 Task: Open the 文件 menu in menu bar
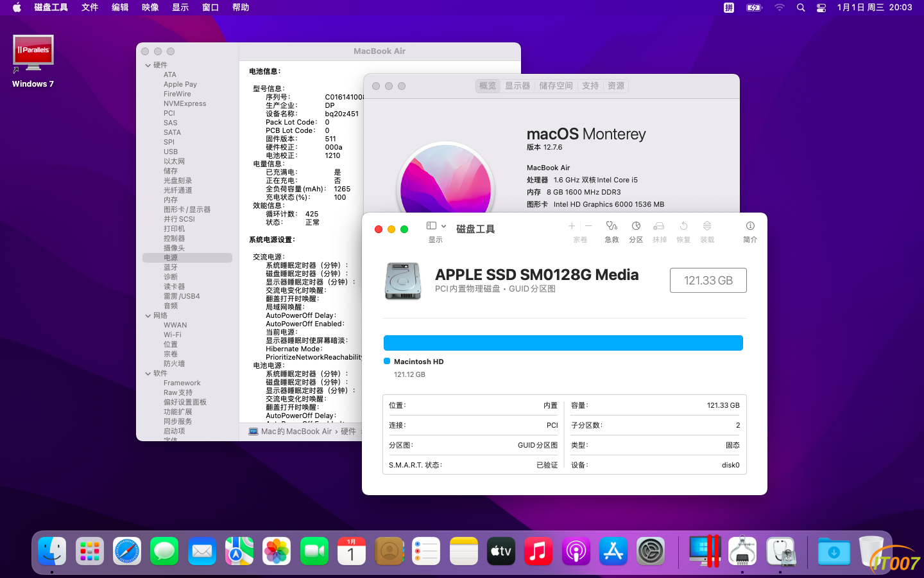[90, 7]
